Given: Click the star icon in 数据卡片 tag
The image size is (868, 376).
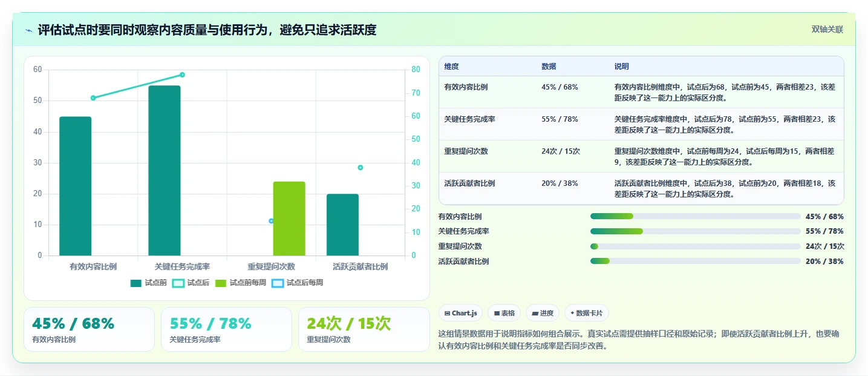Looking at the screenshot, I should click(573, 314).
